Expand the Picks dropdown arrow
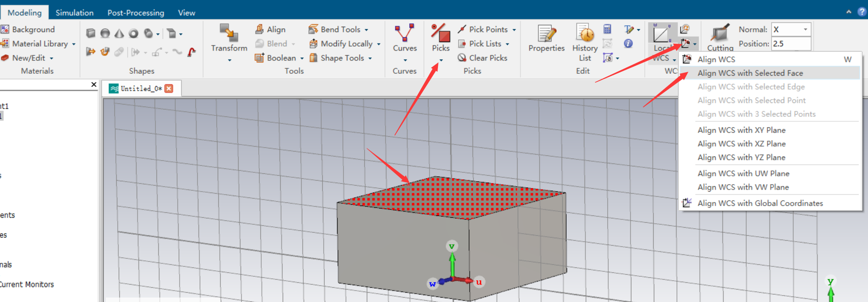Screen dimensions: 868x302 [x=441, y=60]
